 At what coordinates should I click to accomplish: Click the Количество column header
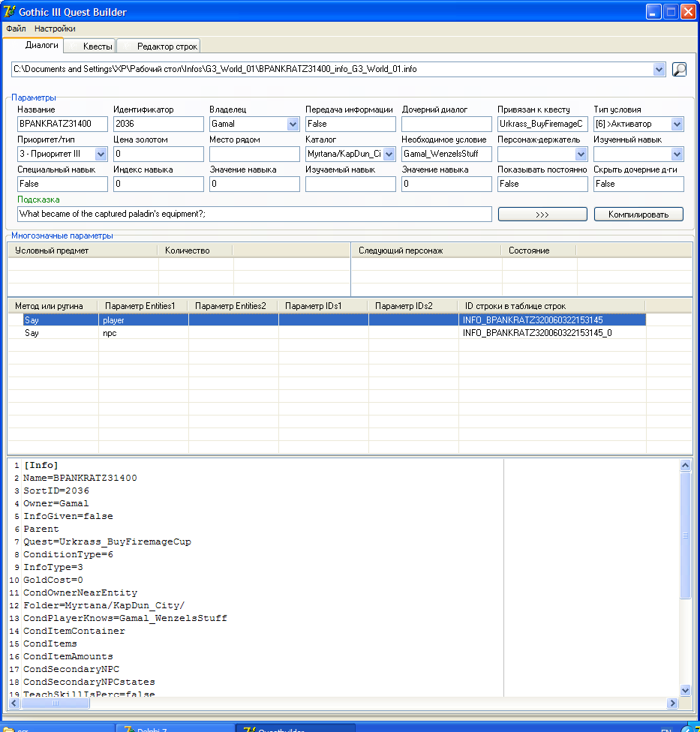click(195, 250)
